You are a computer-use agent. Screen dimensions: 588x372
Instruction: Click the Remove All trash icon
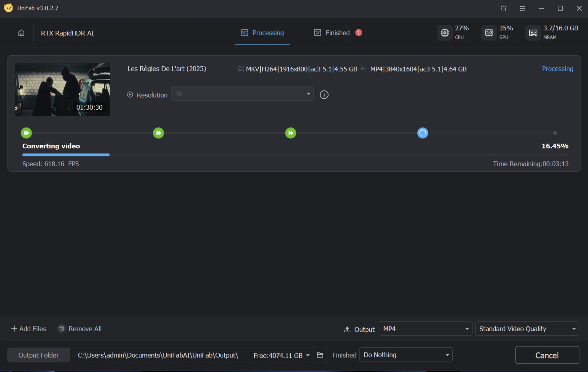(61, 328)
